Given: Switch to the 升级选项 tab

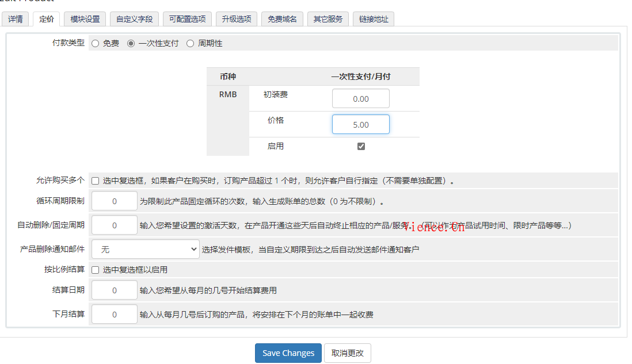Looking at the screenshot, I should click(236, 18).
